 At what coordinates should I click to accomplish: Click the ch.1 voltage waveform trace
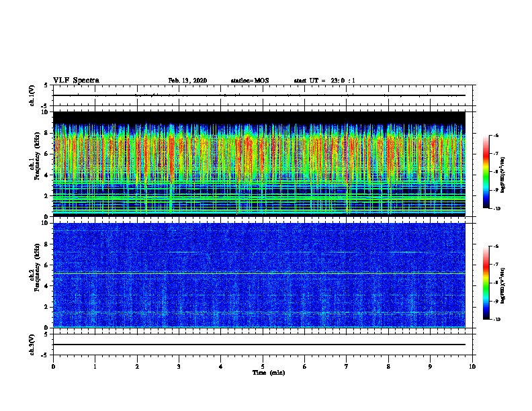point(259,95)
